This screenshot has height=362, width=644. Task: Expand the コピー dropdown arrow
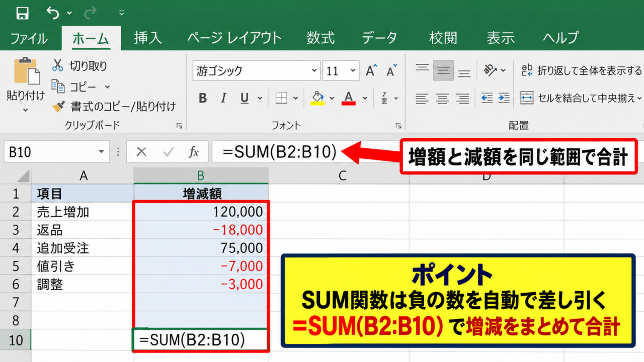(107, 87)
